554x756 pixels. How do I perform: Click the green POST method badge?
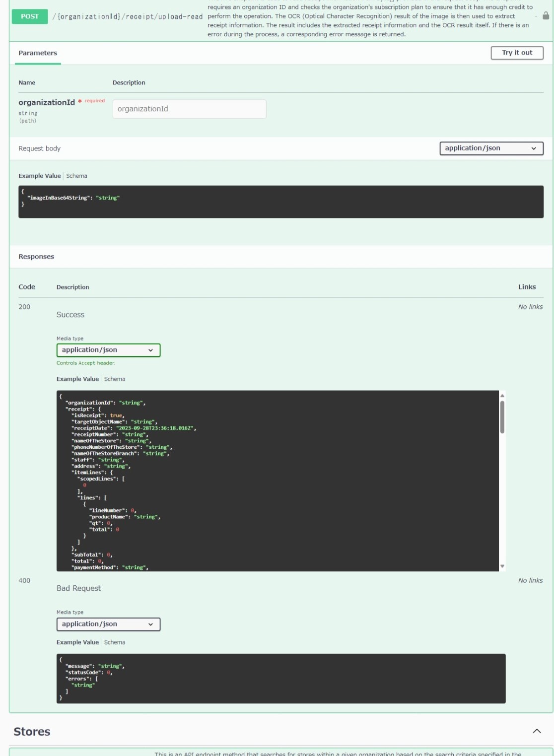pyautogui.click(x=30, y=16)
